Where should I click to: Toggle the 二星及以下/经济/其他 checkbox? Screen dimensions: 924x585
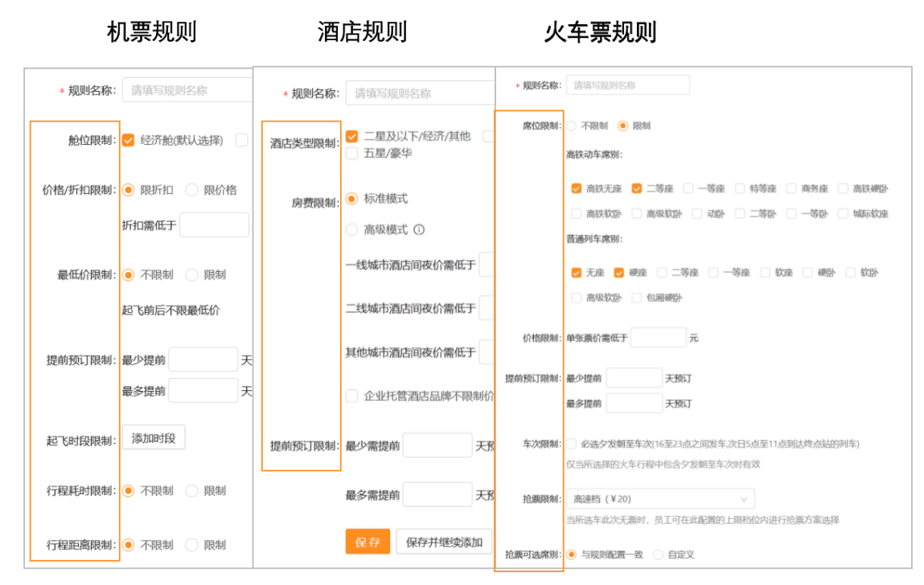tap(351, 136)
